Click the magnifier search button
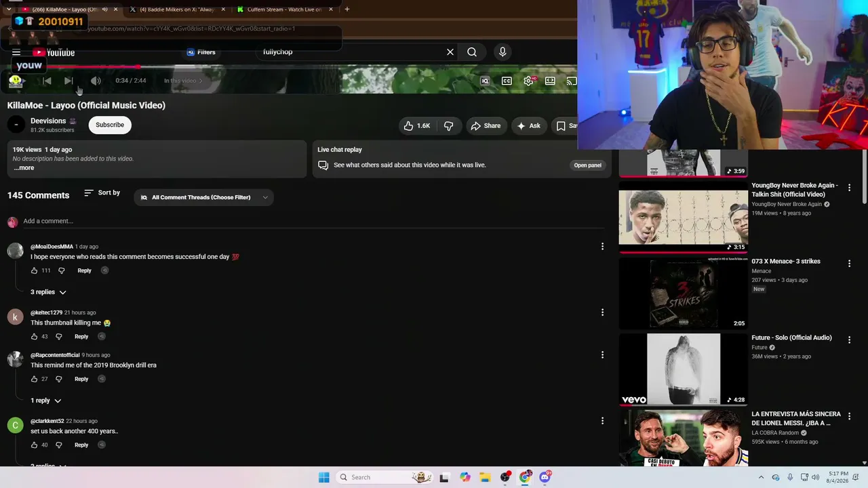The width and height of the screenshot is (868, 488). point(472,52)
